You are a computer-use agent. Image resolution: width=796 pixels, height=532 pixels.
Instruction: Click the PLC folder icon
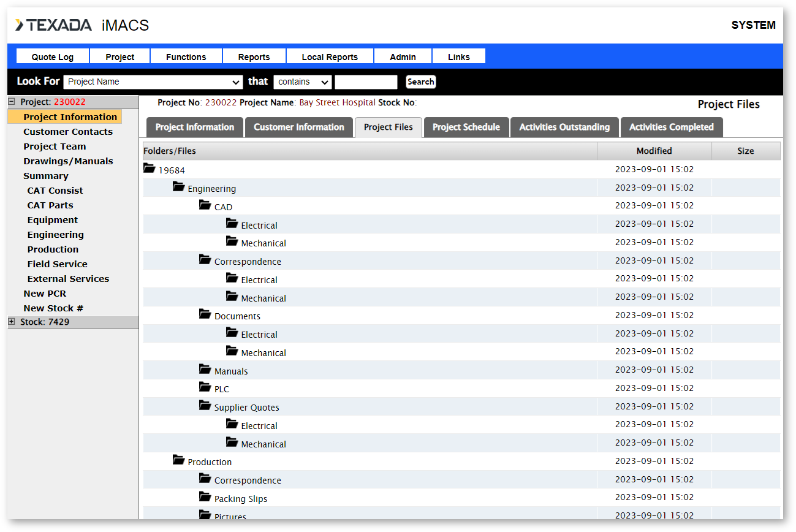(205, 387)
